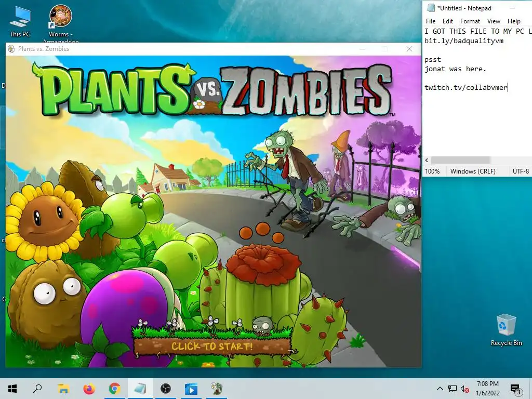The height and width of the screenshot is (399, 532).
Task: Open the This PC desktop icon
Action: [x=20, y=21]
